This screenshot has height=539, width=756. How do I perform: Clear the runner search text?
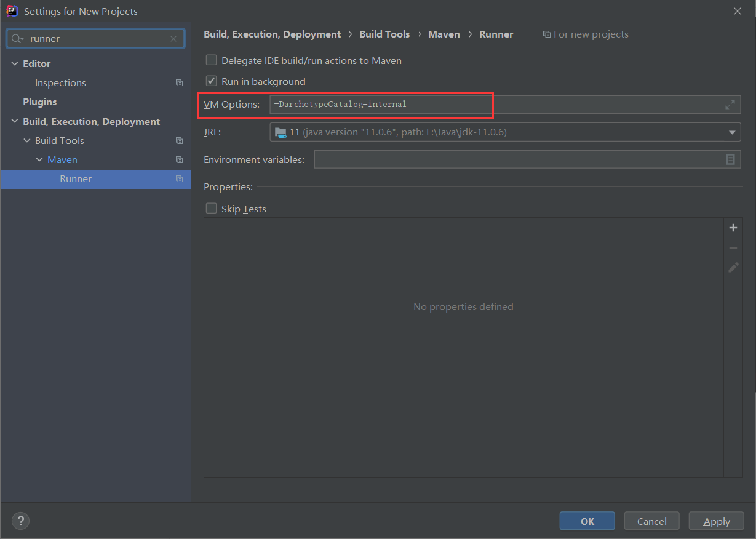173,39
